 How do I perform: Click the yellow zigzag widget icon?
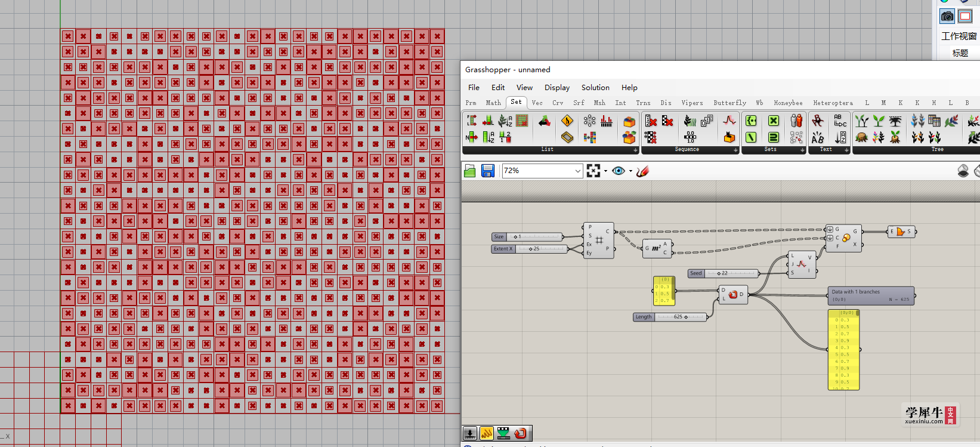[x=487, y=433]
